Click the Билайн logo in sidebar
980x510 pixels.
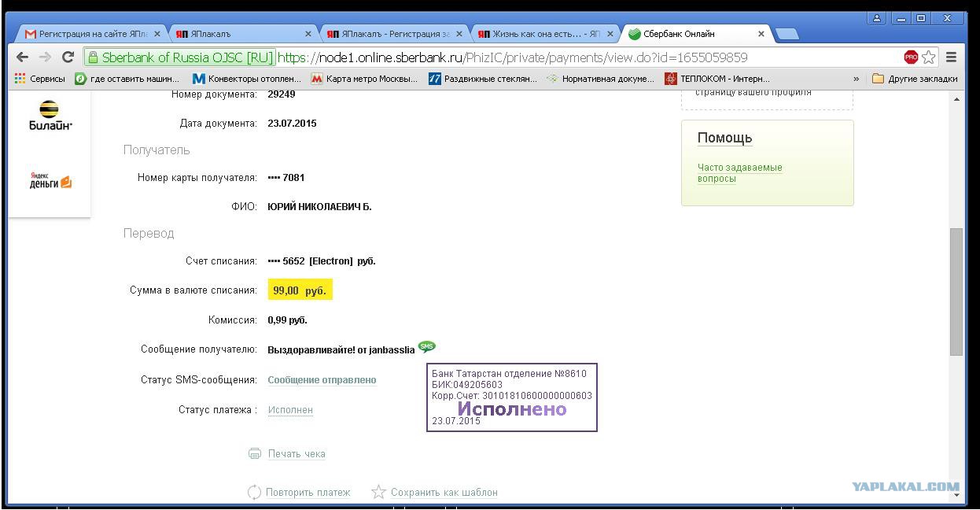[x=50, y=116]
